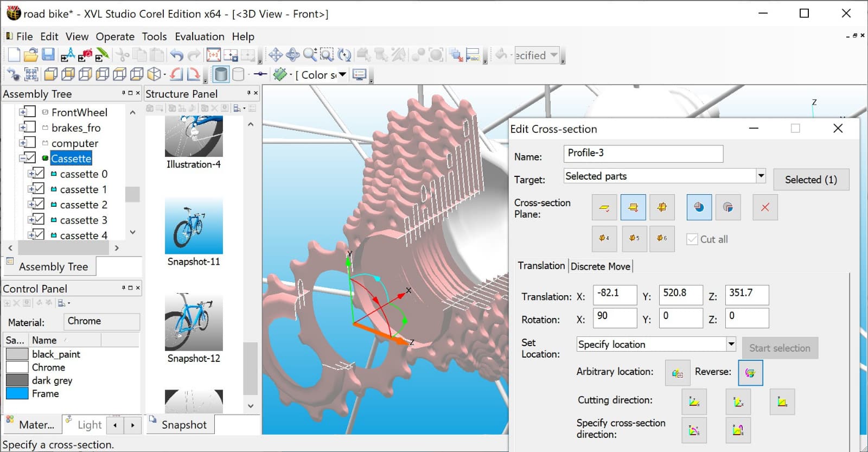This screenshot has width=868, height=452.
Task: Toggle checkbox next to brakes_fro
Action: [x=30, y=128]
